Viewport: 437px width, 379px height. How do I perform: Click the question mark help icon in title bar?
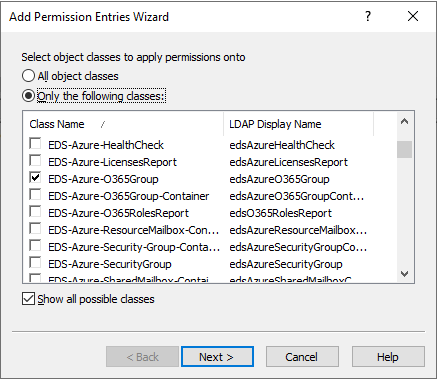coord(368,16)
